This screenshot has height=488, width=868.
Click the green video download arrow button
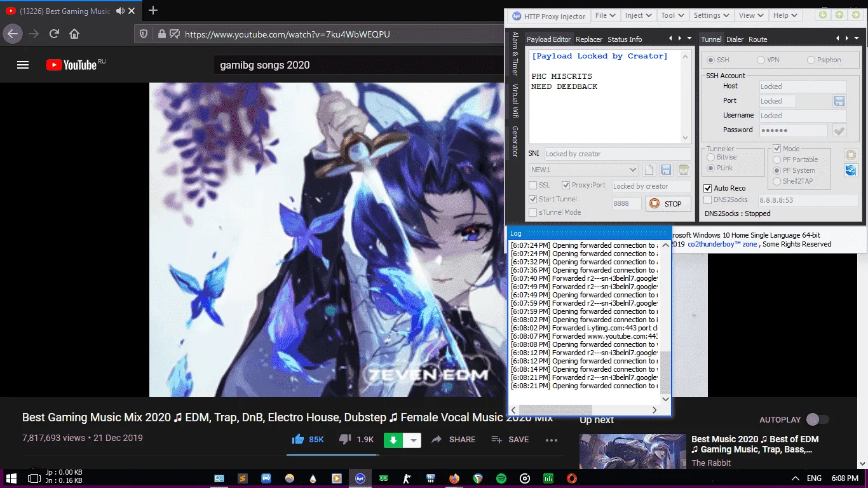[x=393, y=440]
